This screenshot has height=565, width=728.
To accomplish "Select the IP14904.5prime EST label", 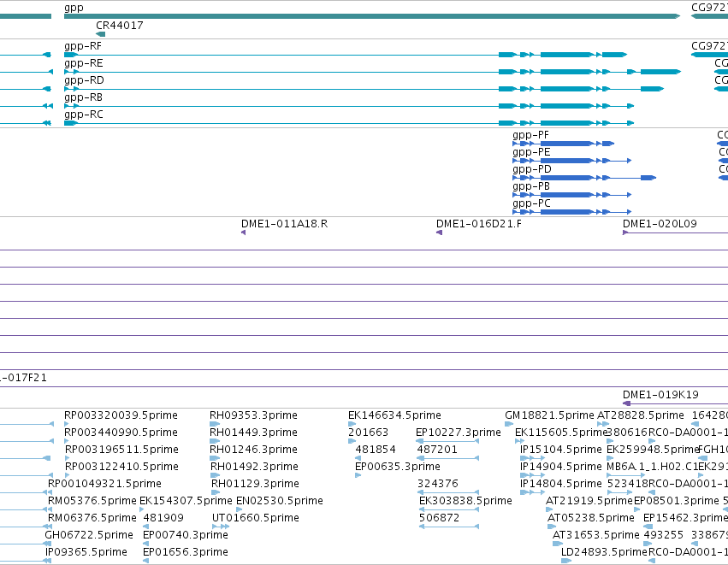I will tap(561, 467).
